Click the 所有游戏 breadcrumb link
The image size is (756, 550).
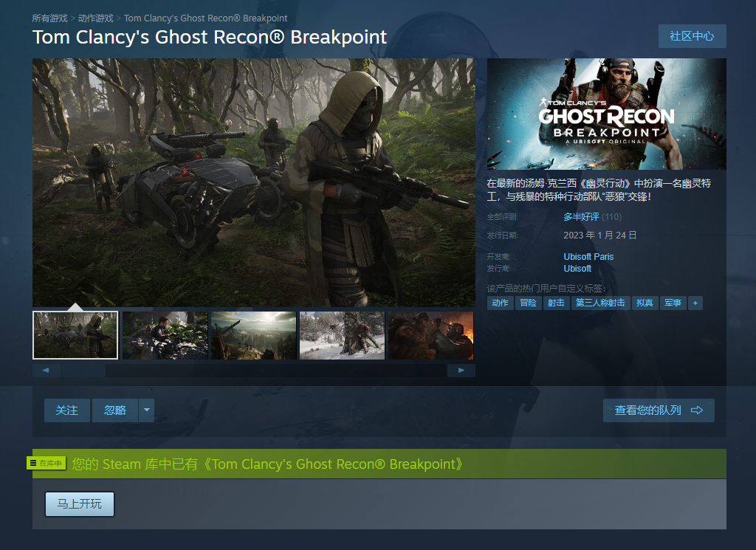point(49,18)
